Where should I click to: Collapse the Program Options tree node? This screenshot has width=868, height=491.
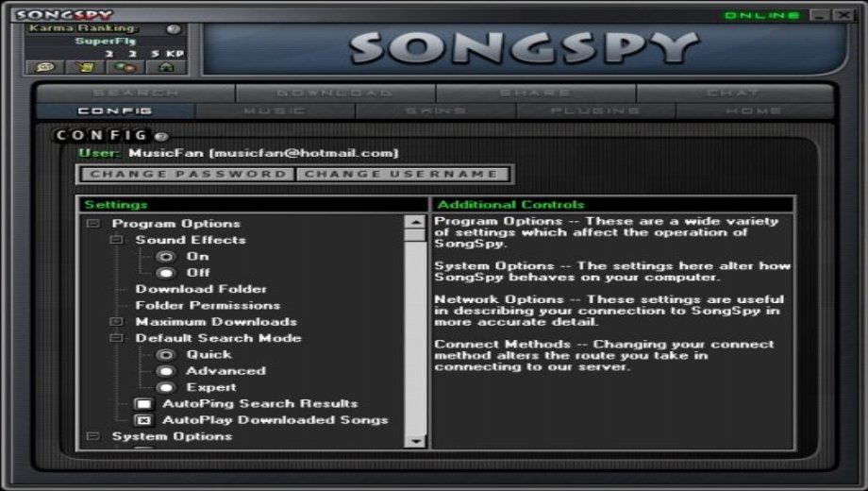[x=93, y=224]
